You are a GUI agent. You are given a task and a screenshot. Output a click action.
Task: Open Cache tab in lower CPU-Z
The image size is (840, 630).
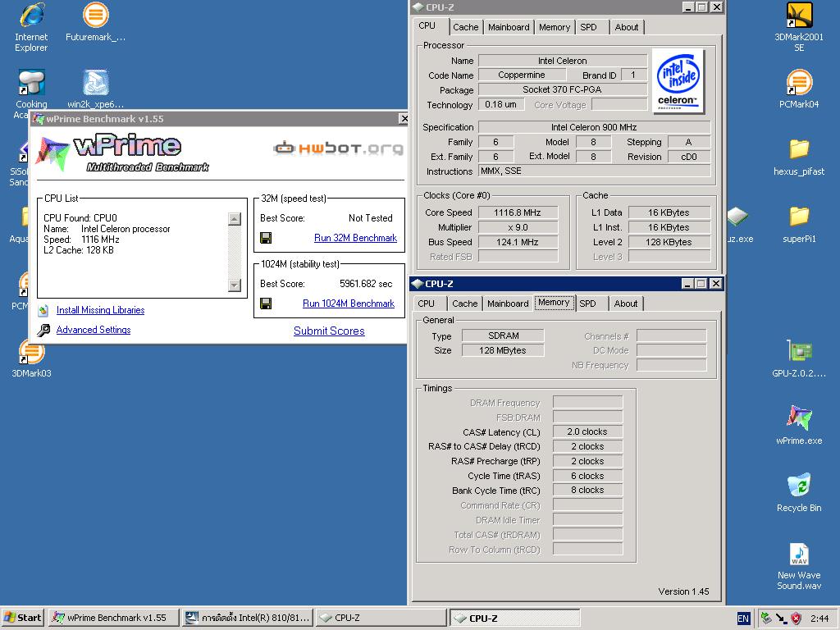[464, 304]
